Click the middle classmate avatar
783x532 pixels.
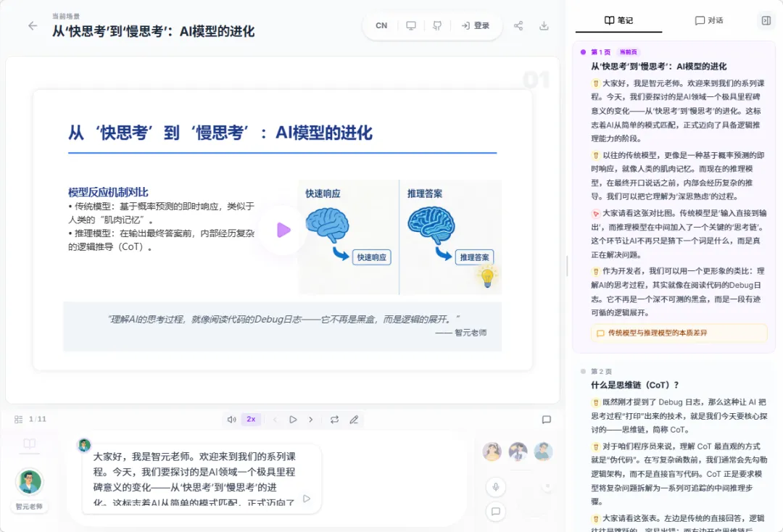[518, 452]
